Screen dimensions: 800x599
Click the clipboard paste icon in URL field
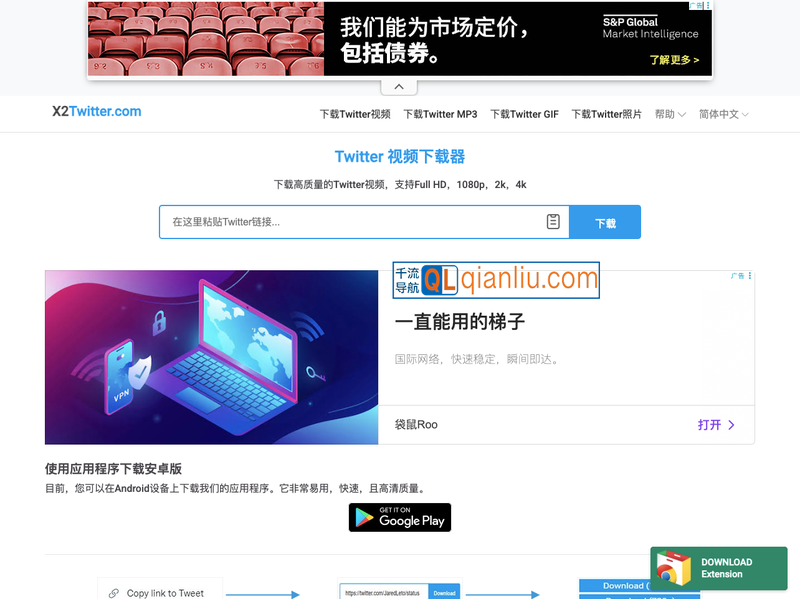[x=553, y=222]
